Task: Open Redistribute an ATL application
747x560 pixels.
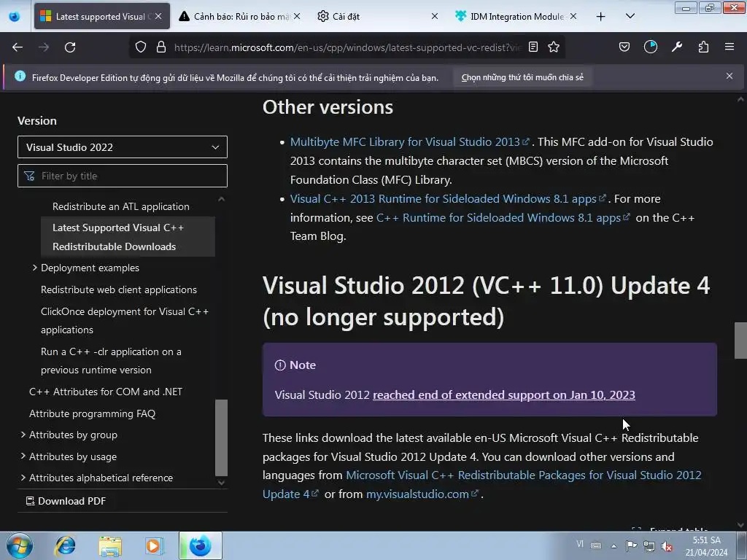Action: (121, 206)
